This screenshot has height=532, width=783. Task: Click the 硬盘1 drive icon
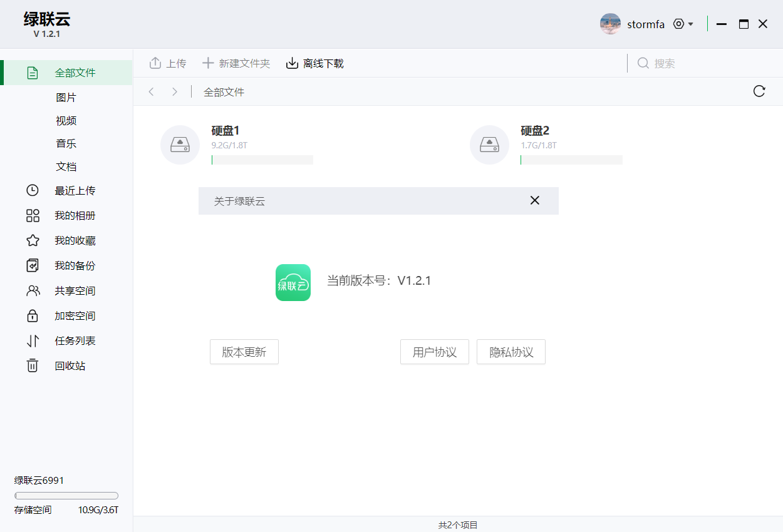tap(180, 145)
